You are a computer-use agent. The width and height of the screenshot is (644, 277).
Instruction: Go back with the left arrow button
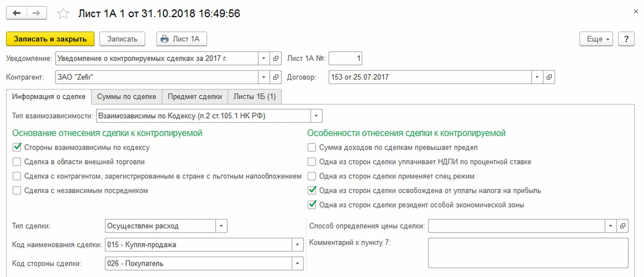click(17, 13)
